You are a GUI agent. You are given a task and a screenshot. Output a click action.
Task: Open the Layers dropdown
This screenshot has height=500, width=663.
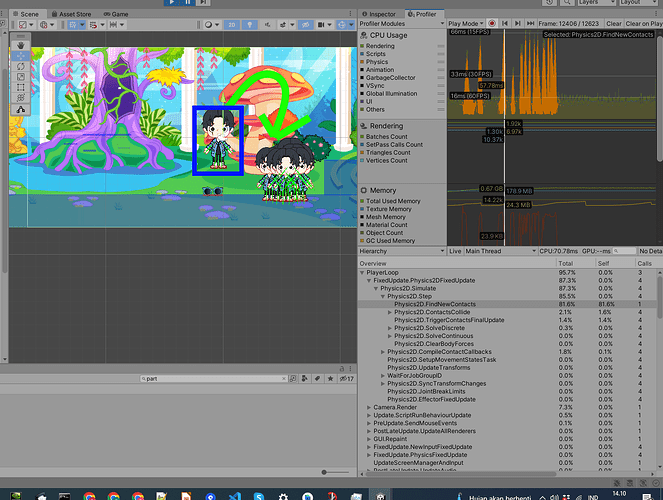click(x=597, y=2)
